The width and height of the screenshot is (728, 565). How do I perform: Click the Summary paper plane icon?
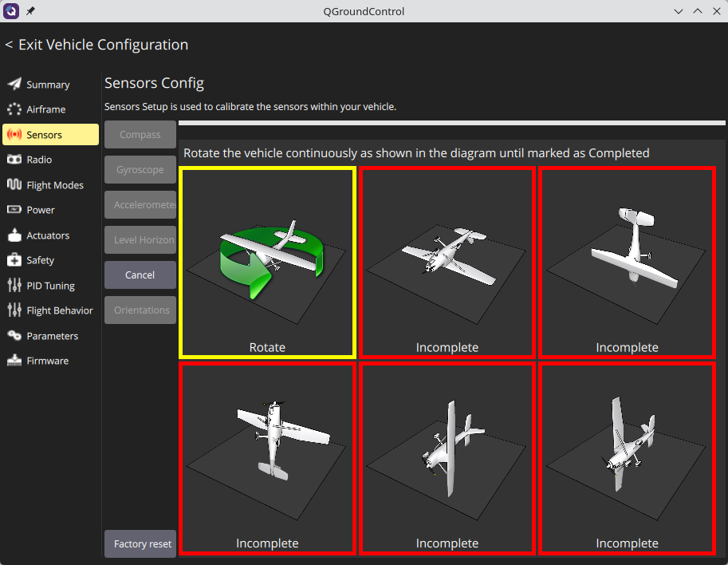pyautogui.click(x=14, y=85)
